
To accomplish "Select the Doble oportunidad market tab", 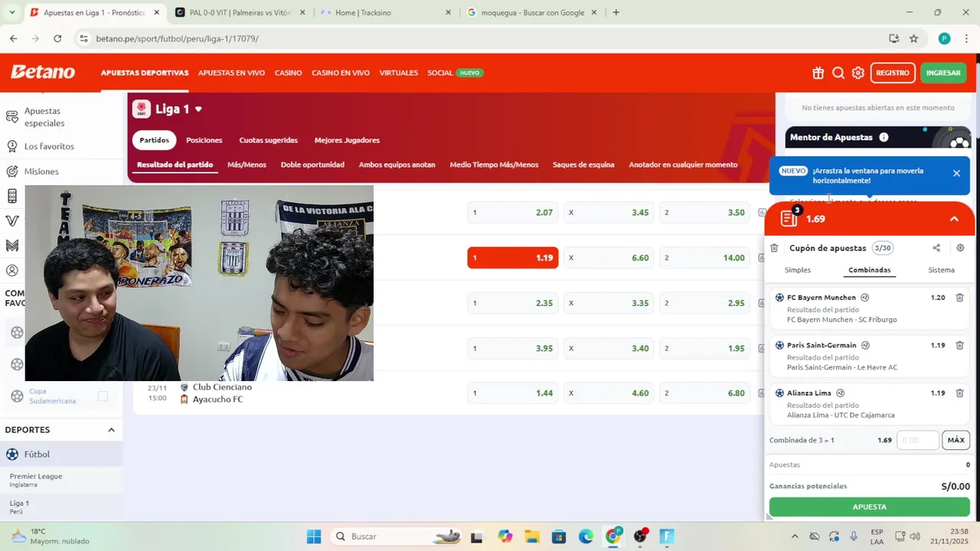I will point(312,165).
